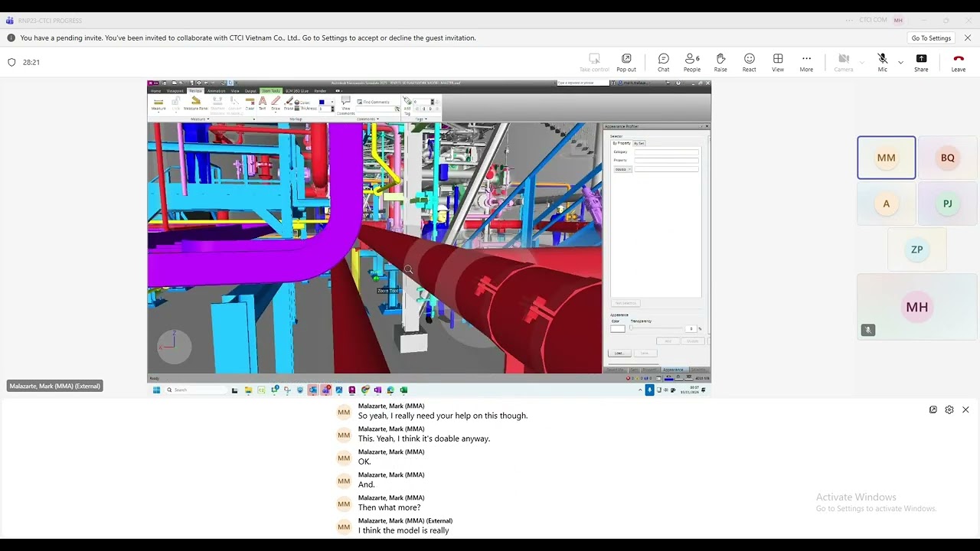The width and height of the screenshot is (980, 551).
Task: Toggle the Camera on
Action: tap(844, 63)
